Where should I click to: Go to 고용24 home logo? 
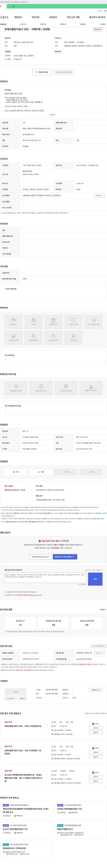tap(4, 17)
